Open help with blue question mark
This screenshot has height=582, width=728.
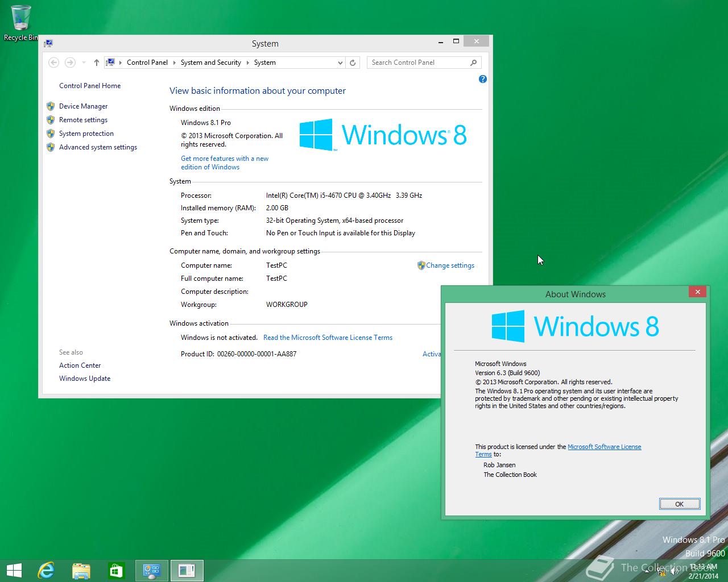(x=483, y=79)
